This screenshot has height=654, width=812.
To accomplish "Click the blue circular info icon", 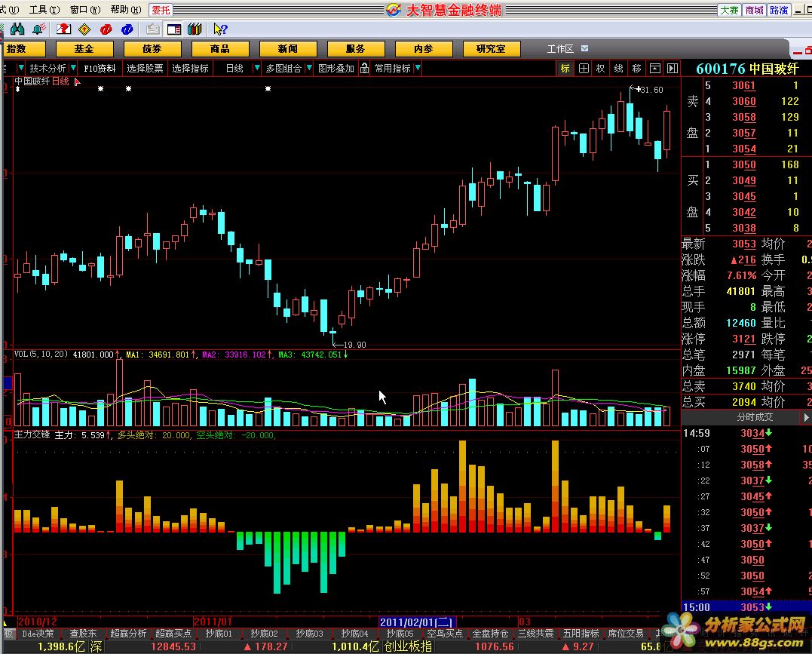I will (127, 29).
